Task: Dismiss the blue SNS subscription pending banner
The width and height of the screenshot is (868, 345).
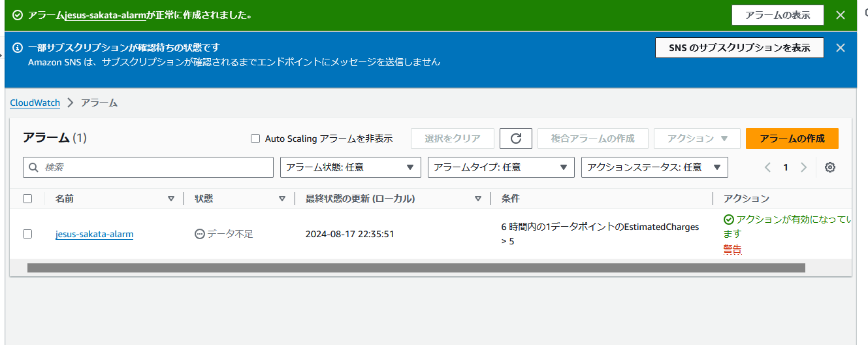Action: [841, 48]
